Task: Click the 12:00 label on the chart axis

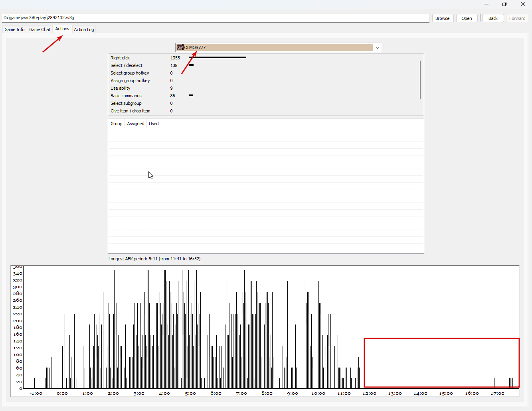Action: [x=369, y=393]
